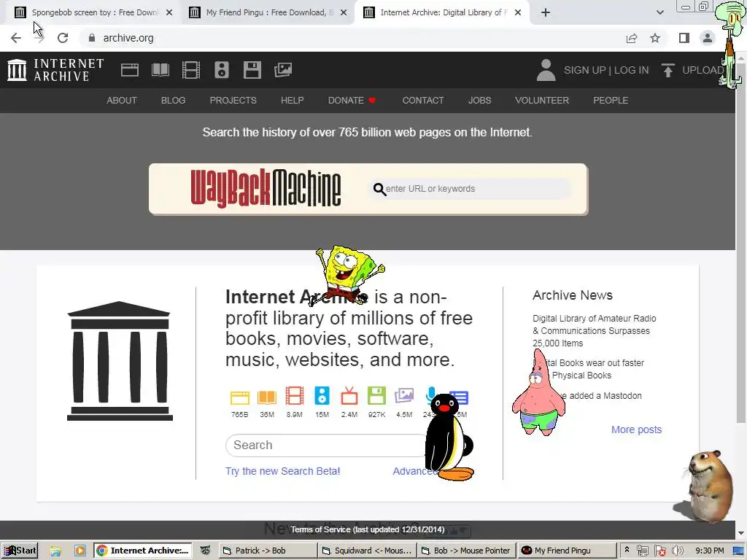
Task: Open the Texts book icon in top bar
Action: point(160,70)
